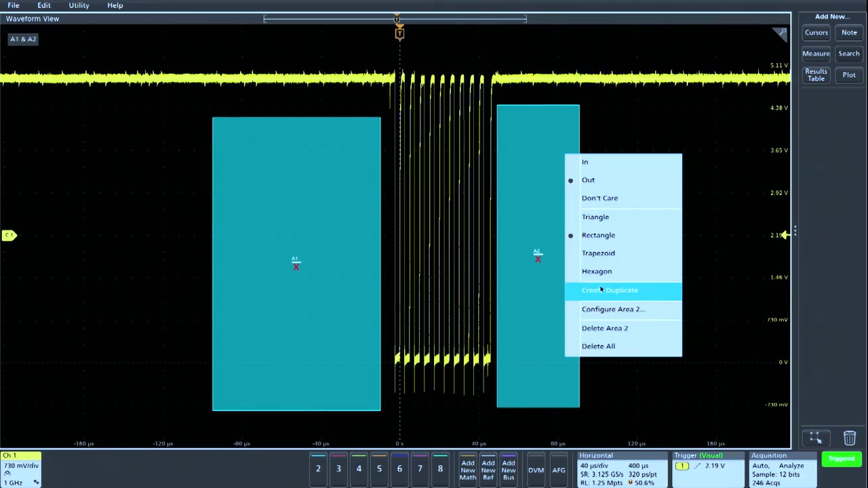Turn on channel 5
The height and width of the screenshot is (488, 868).
coord(379,468)
